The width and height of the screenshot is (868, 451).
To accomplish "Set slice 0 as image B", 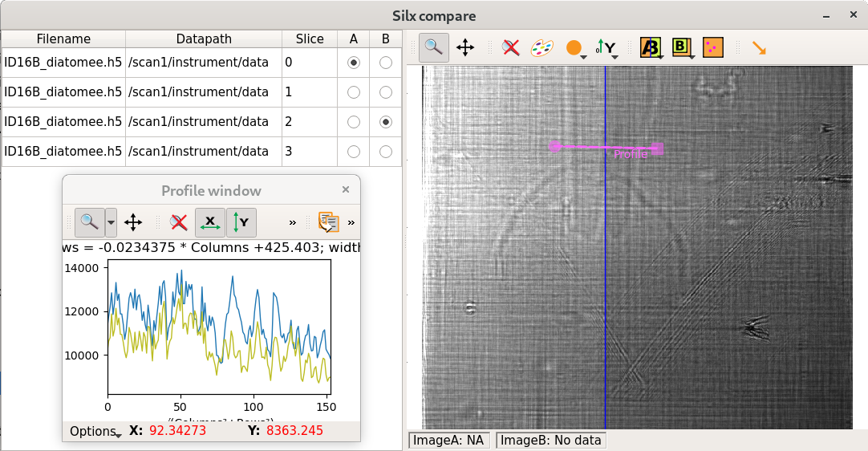I will coord(386,63).
